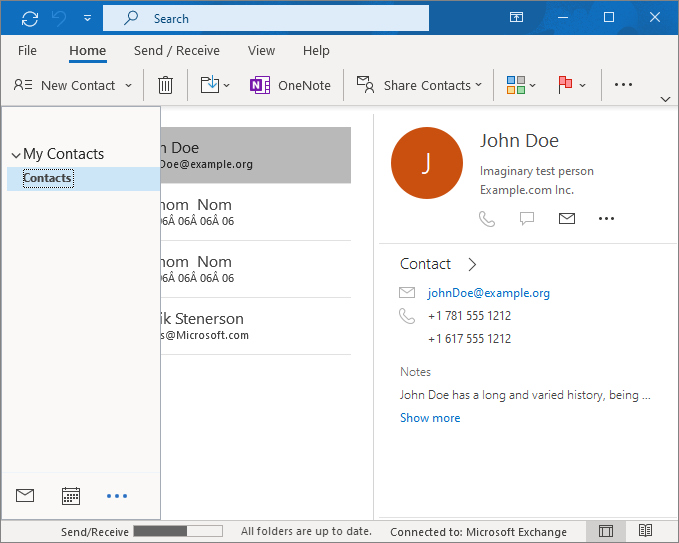This screenshot has width=679, height=543.
Task: Open the Customize Quick Access Toolbar arrow
Action: [x=87, y=19]
